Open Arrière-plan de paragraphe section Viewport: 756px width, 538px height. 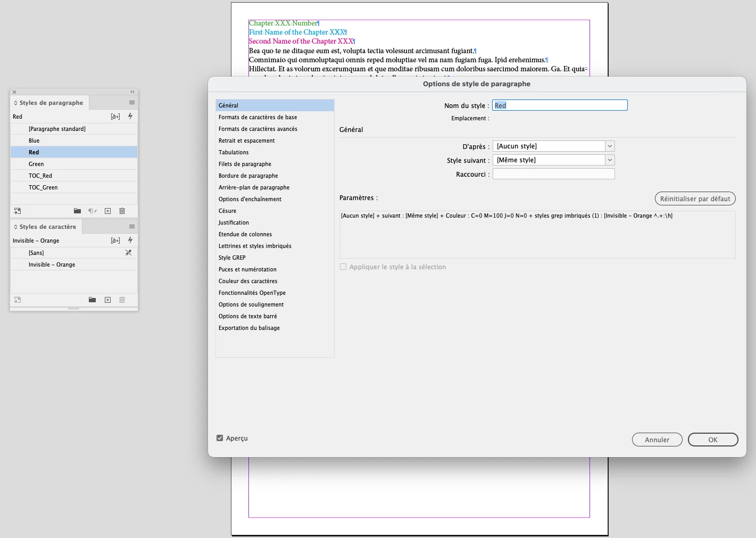275,187
